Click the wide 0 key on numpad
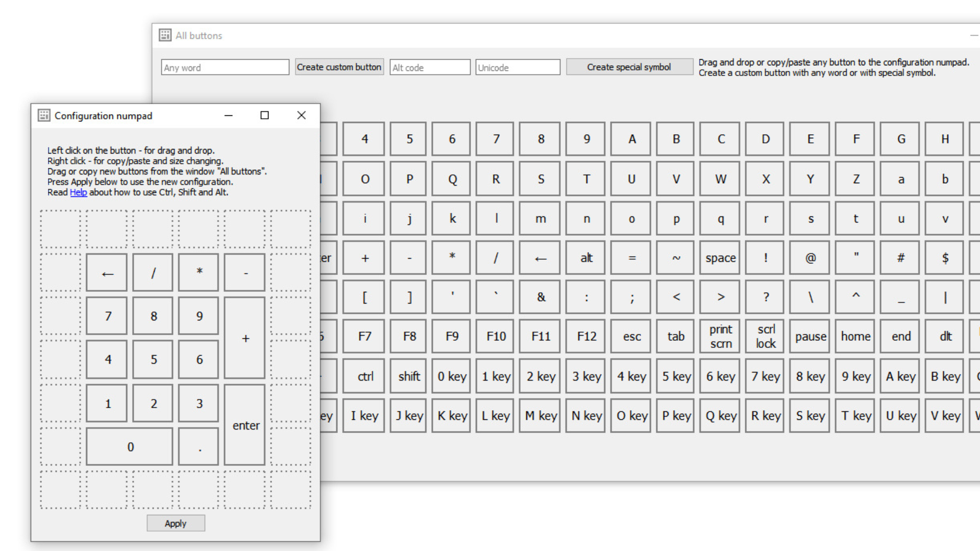 pyautogui.click(x=130, y=447)
